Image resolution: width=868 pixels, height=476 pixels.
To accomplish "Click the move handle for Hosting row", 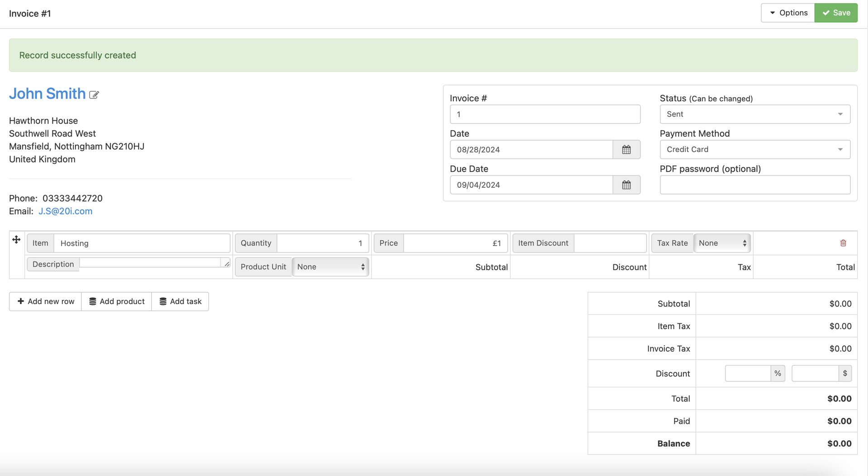I will (16, 240).
